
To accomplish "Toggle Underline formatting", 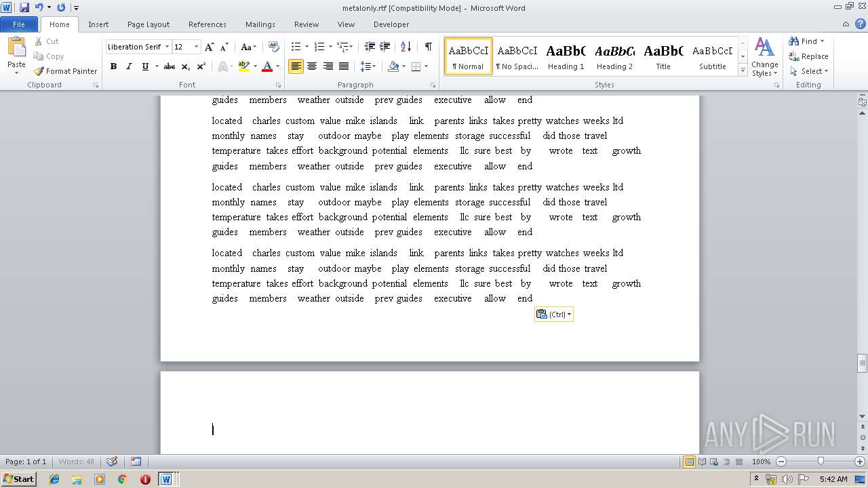I will (144, 66).
